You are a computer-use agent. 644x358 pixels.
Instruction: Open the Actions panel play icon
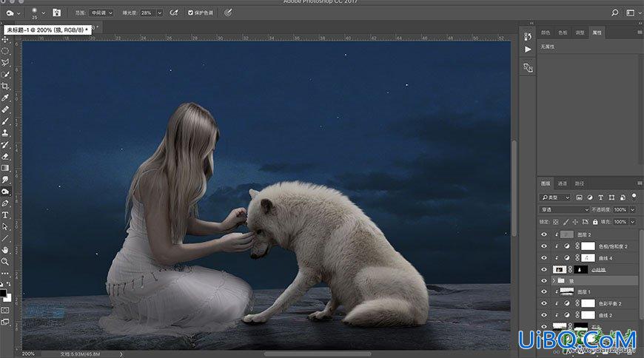click(528, 50)
